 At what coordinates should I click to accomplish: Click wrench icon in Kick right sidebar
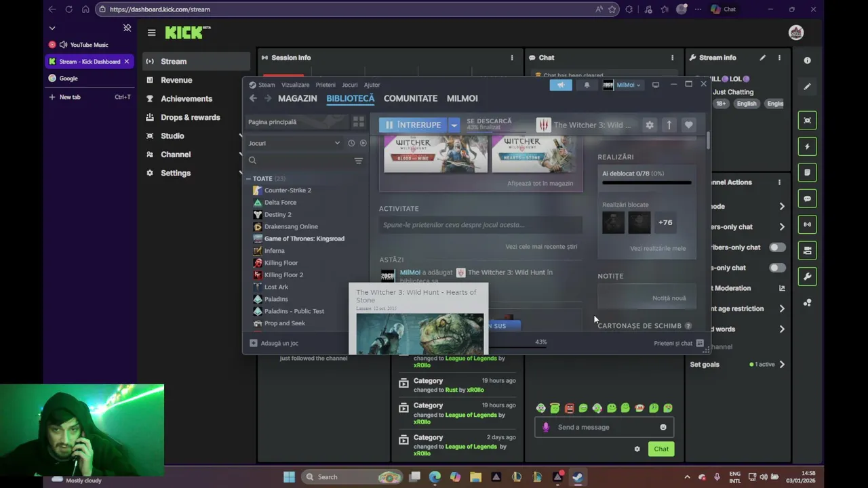807,277
